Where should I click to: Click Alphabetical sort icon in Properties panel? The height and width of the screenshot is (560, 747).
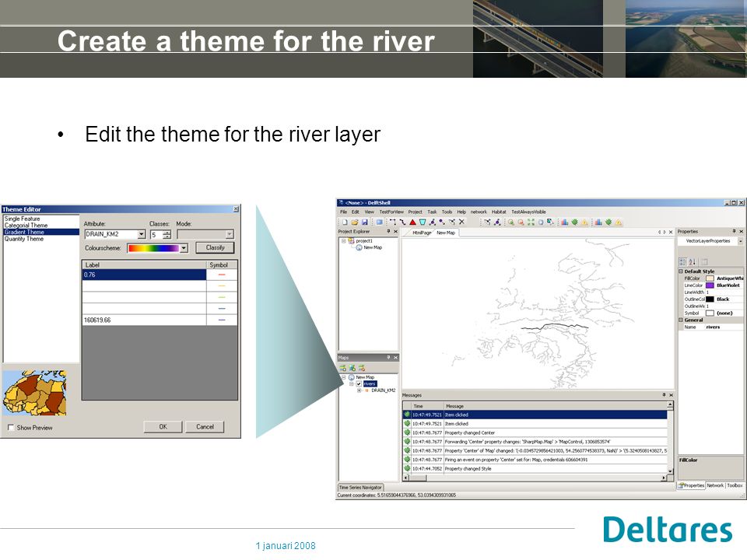click(x=693, y=261)
